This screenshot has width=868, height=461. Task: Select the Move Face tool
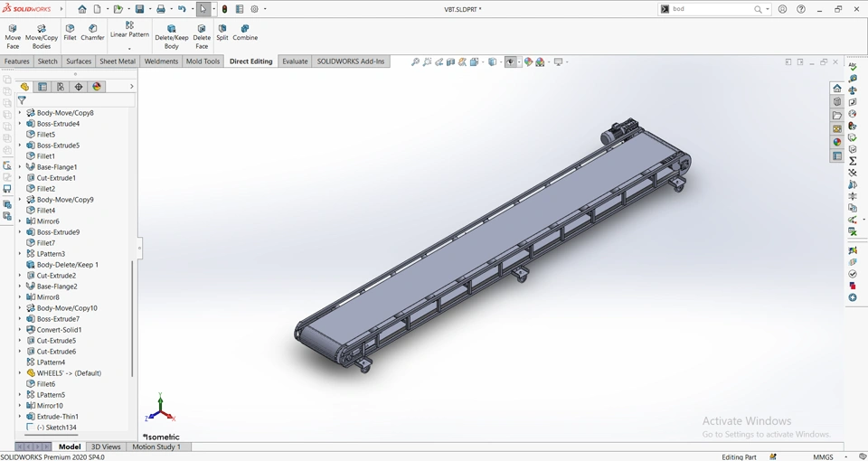pos(13,36)
